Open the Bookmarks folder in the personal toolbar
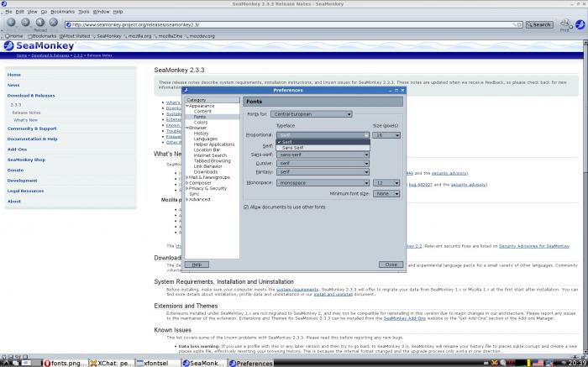This screenshot has height=367, width=588. (x=42, y=36)
